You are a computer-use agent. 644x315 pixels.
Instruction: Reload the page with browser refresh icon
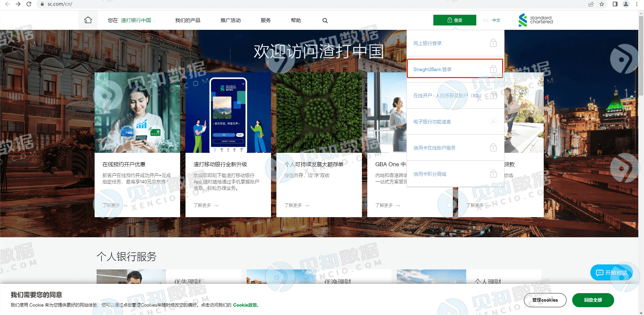pos(29,4)
